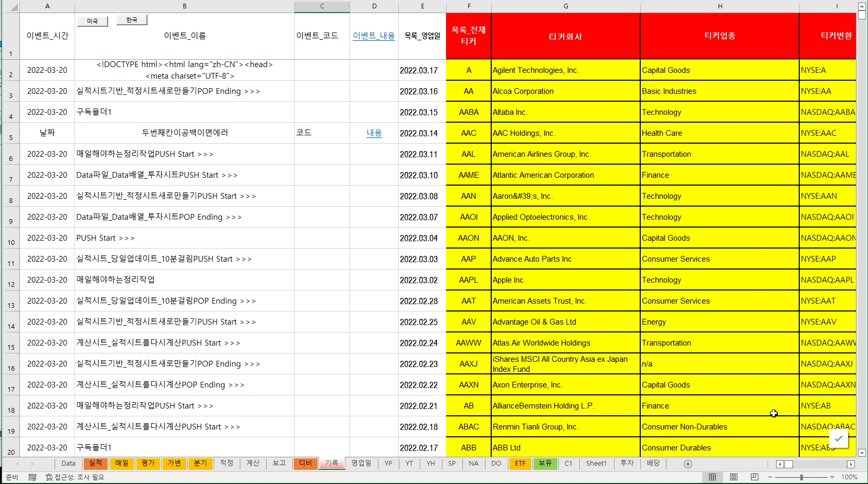Select the Agilent Technologies, Inc. cell

pos(566,70)
